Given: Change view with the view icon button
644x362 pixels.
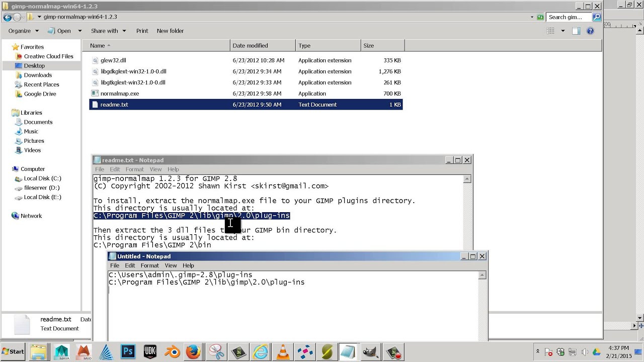Looking at the screenshot, I should tap(550, 31).
